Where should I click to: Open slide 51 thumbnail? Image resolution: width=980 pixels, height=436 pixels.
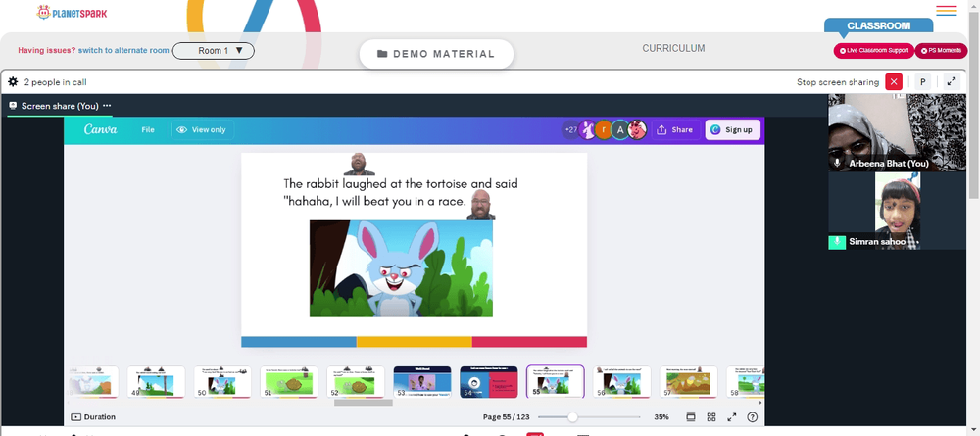coord(289,382)
